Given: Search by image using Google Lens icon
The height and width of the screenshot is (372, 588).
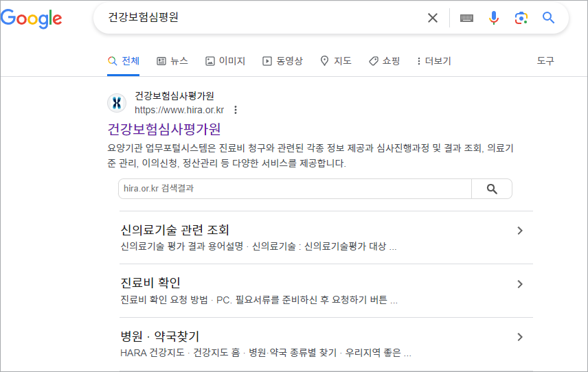Looking at the screenshot, I should (x=521, y=18).
